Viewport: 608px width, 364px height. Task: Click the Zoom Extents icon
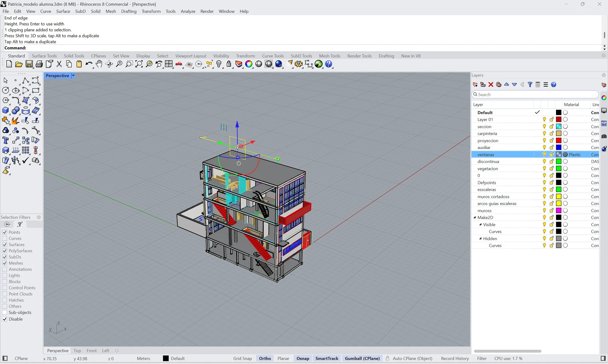139,64
